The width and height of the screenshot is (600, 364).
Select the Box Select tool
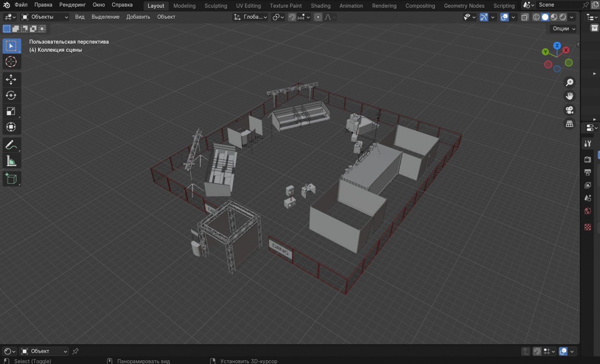pos(11,46)
